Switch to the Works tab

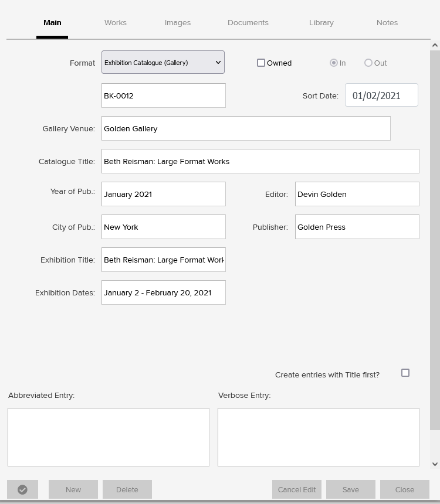(116, 23)
